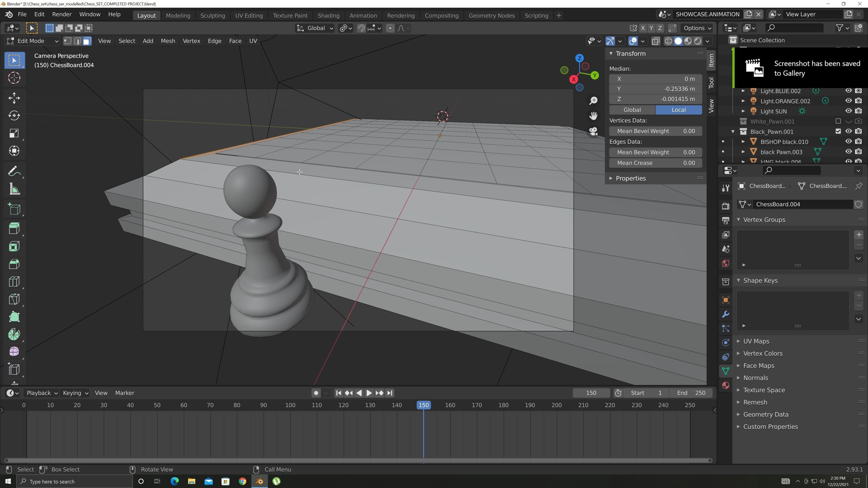Viewport: 868px width, 488px height.
Task: Enable the White_Pawn.001 collection checkbox
Action: point(838,121)
